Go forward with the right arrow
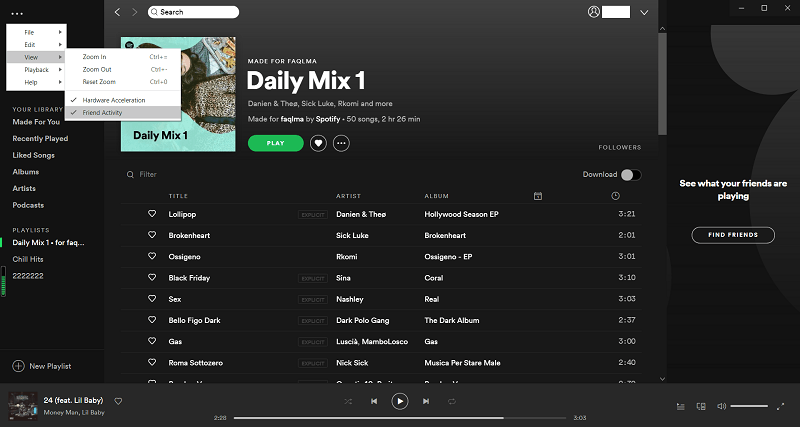Image resolution: width=800 pixels, height=427 pixels. tap(135, 12)
